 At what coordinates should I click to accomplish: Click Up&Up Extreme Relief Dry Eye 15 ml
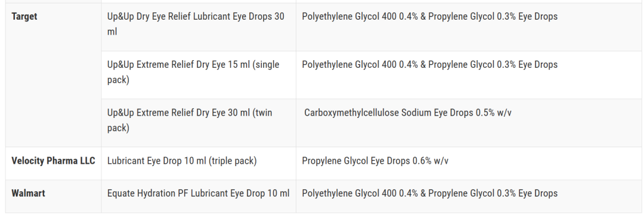tap(193, 72)
